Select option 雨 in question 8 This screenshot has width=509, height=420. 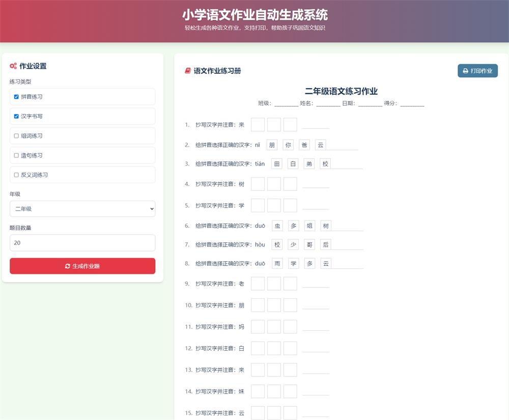point(277,264)
